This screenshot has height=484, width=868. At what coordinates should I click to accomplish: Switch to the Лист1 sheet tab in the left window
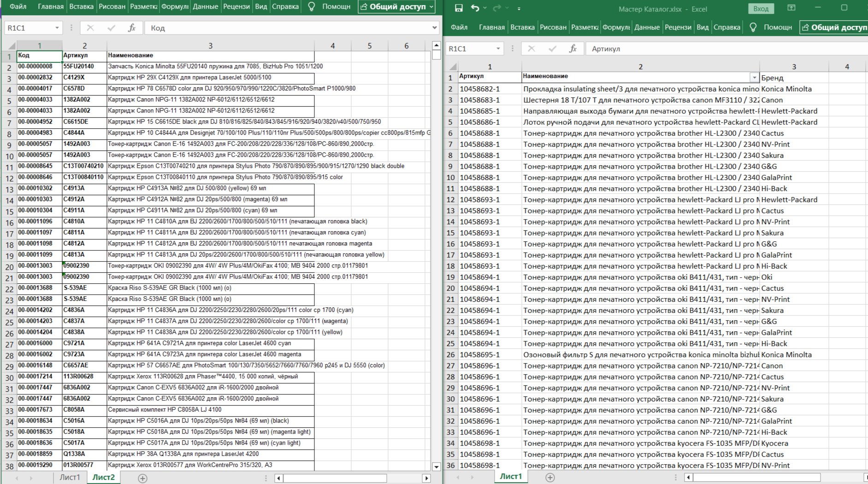70,478
